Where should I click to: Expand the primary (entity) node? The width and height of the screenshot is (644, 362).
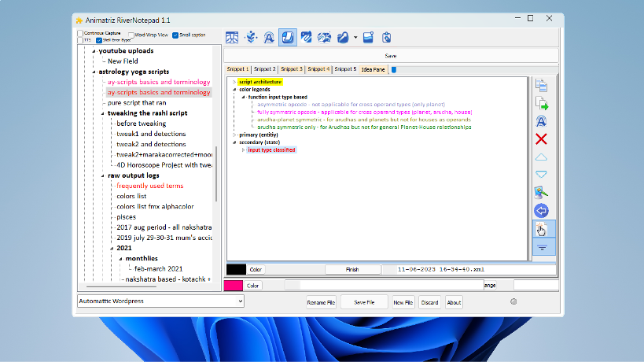[234, 135]
